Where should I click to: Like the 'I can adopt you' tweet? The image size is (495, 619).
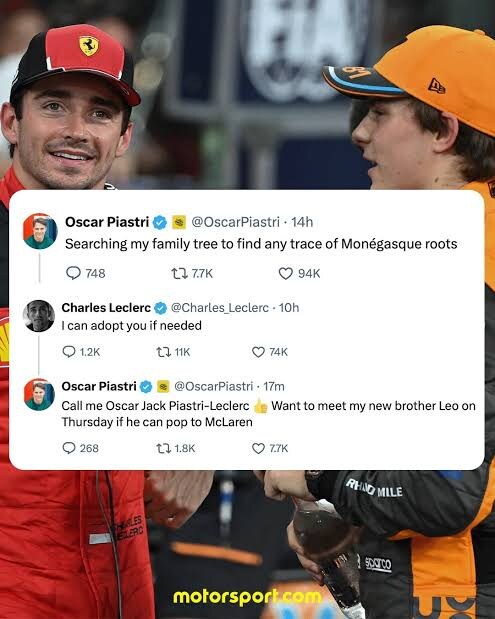click(x=258, y=352)
